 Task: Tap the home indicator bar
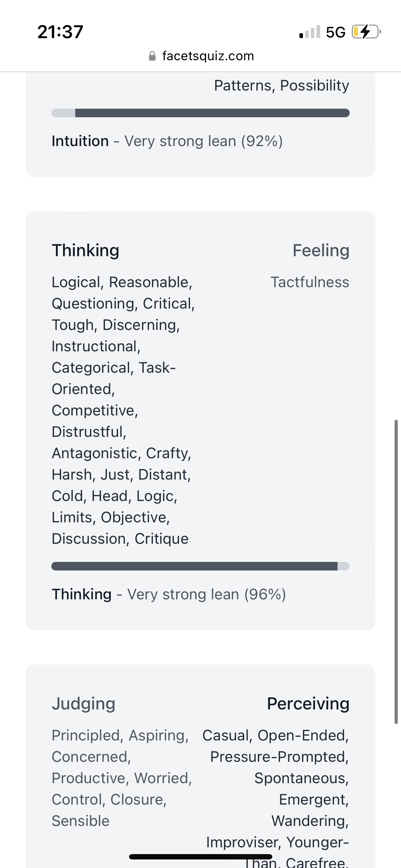tap(200, 857)
